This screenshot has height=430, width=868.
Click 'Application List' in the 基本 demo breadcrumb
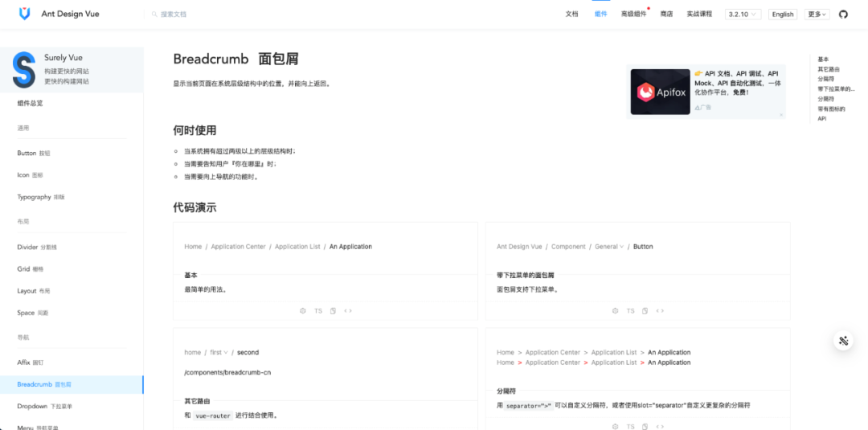click(297, 246)
